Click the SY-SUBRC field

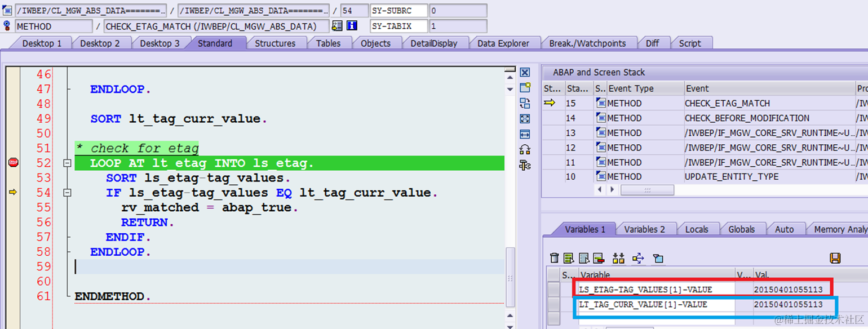[x=398, y=11]
